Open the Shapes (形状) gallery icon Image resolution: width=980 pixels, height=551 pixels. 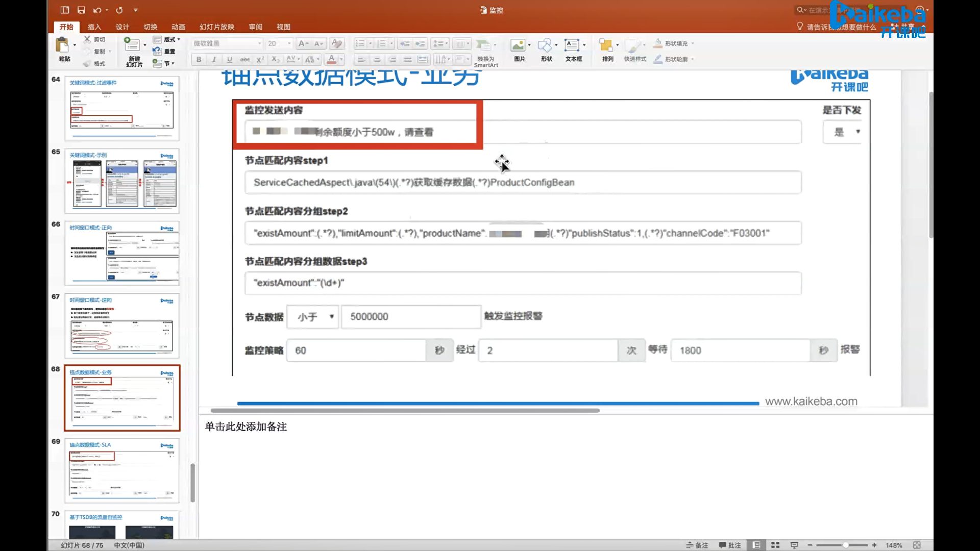[545, 46]
